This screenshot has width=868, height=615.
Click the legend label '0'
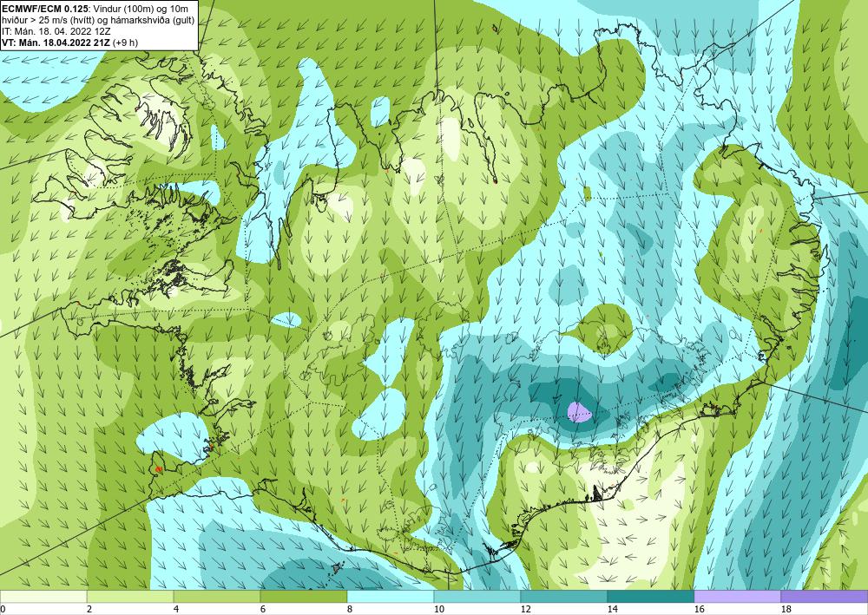tap(3, 609)
